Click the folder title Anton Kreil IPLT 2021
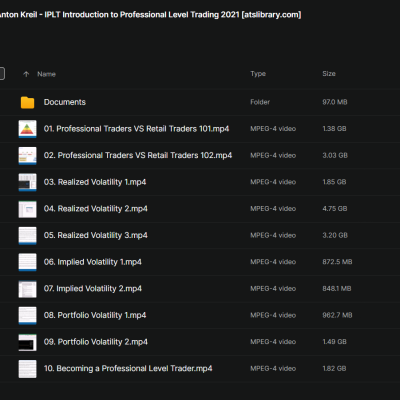Screen dimensions: 400x400 point(150,15)
